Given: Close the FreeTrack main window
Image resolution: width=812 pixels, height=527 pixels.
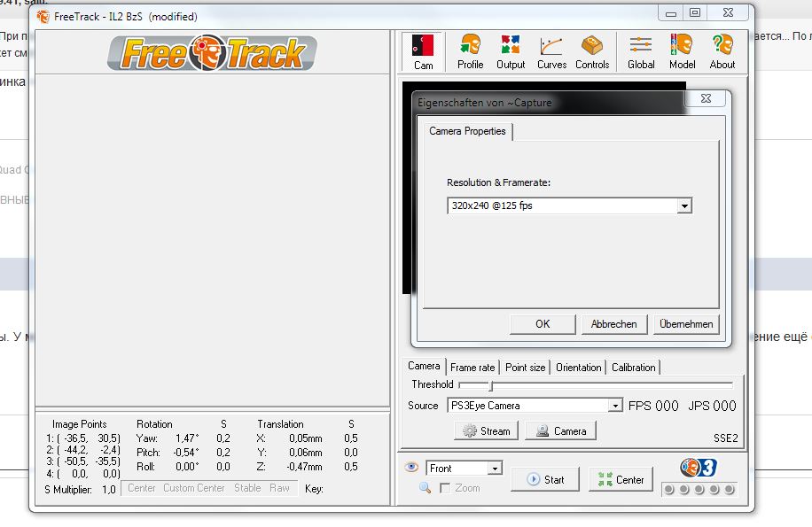Looking at the screenshot, I should click(728, 13).
